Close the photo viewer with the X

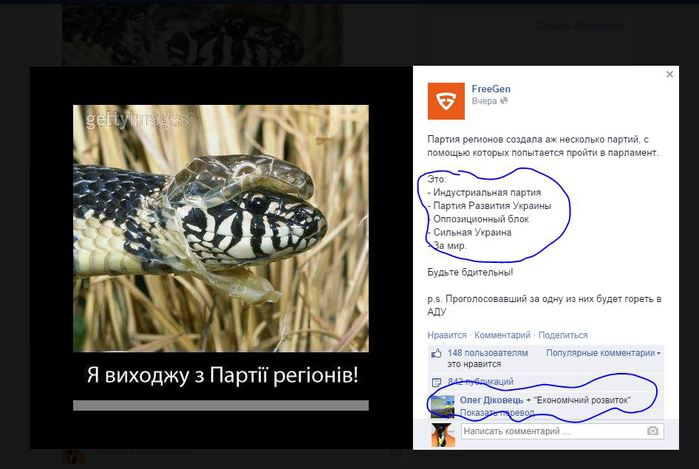670,74
